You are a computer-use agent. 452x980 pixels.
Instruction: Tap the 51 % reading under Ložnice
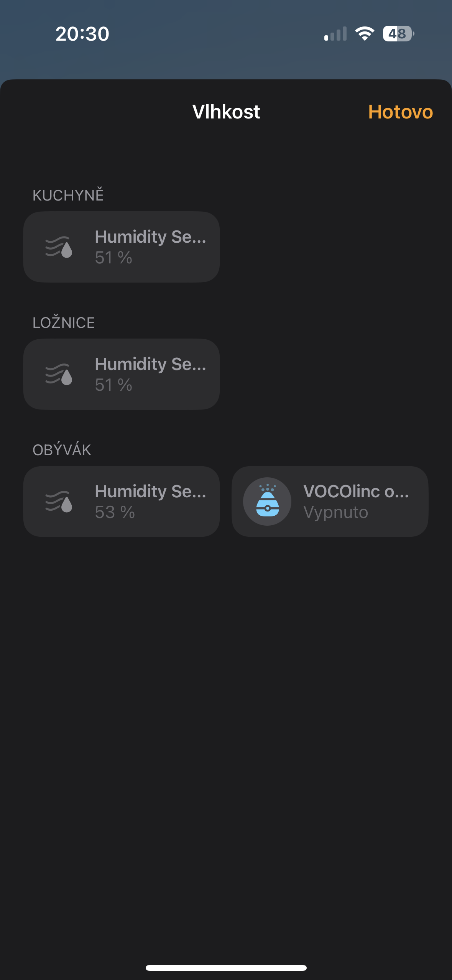pos(113,385)
